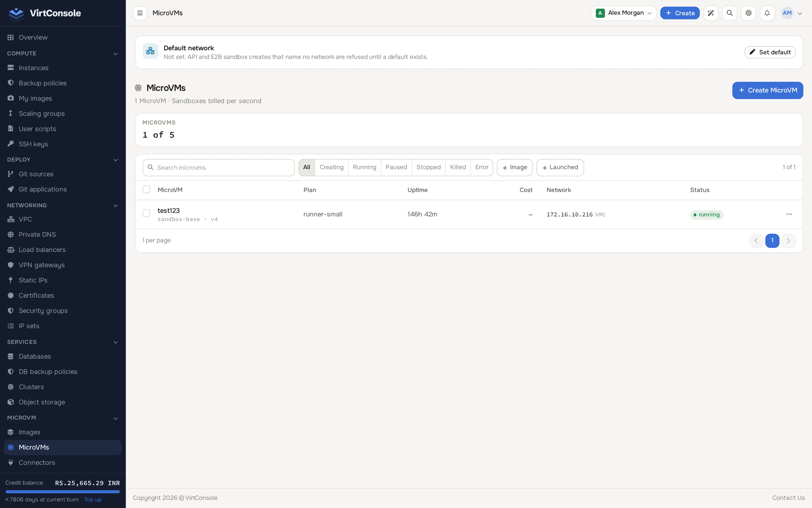Open SSH keys in sidebar

62,144
